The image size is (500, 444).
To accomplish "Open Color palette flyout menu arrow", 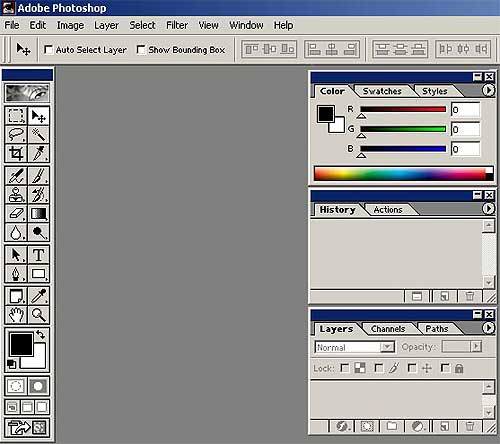I will [488, 90].
